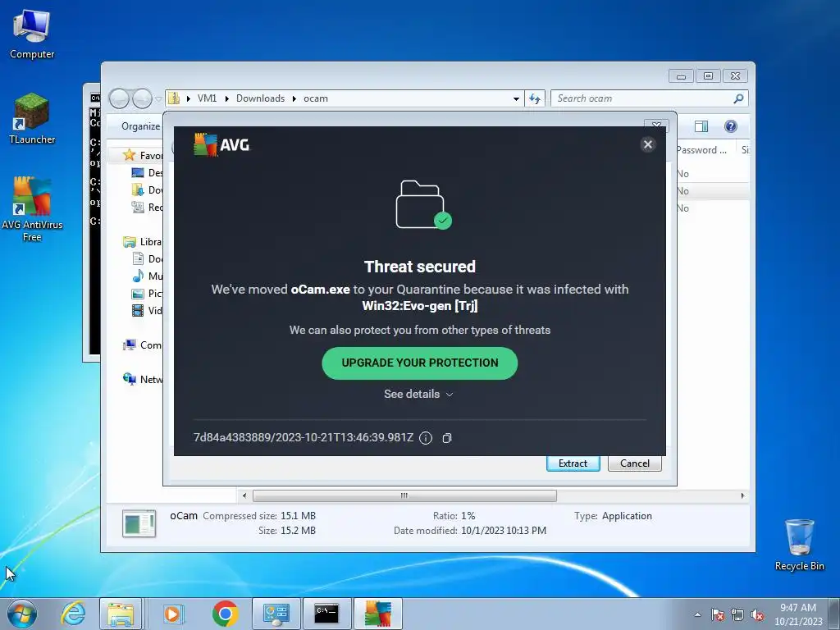Sort by Password column header

coord(701,150)
